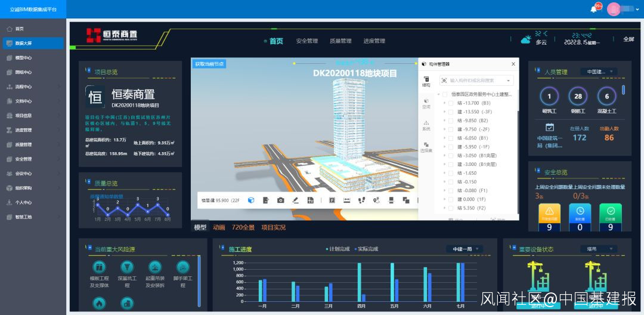Click the 起重吊装及安装拆 risk icon
Image resolution: width=644 pixels, height=315 pixels.
[155, 267]
